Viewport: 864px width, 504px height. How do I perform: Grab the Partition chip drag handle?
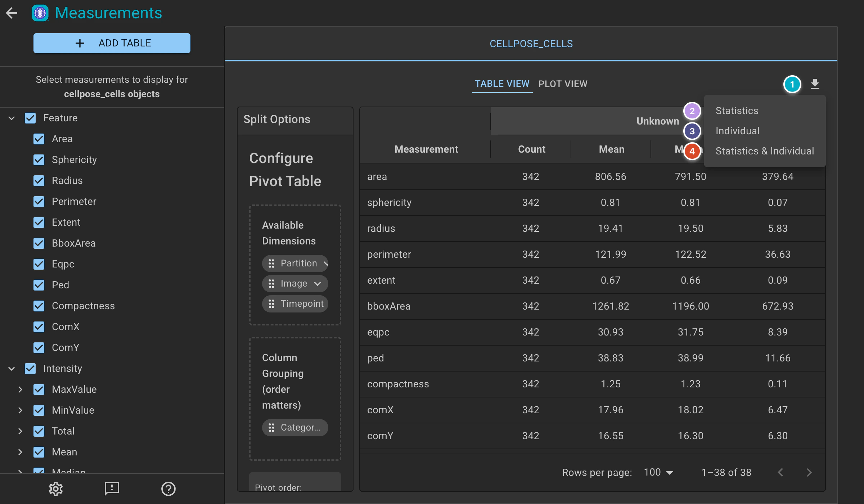click(x=271, y=263)
